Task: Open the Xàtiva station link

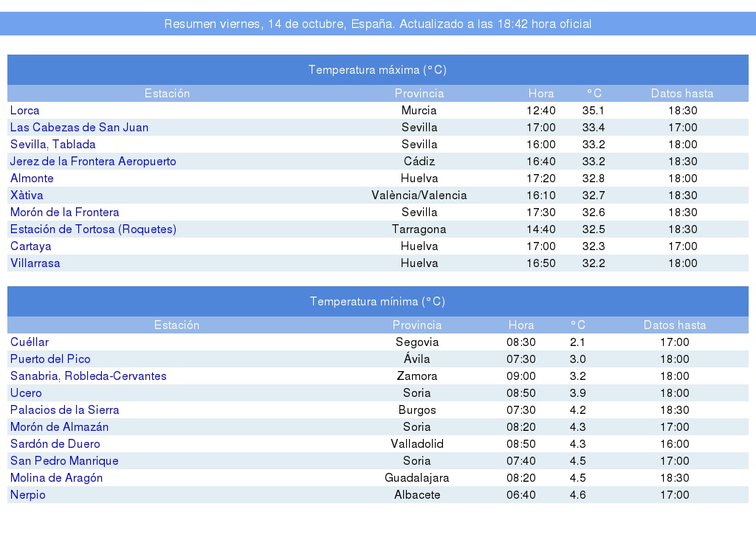Action: coord(27,196)
